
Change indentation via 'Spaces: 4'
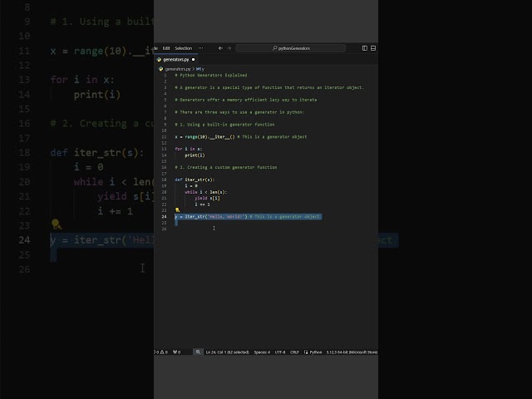coord(262,352)
